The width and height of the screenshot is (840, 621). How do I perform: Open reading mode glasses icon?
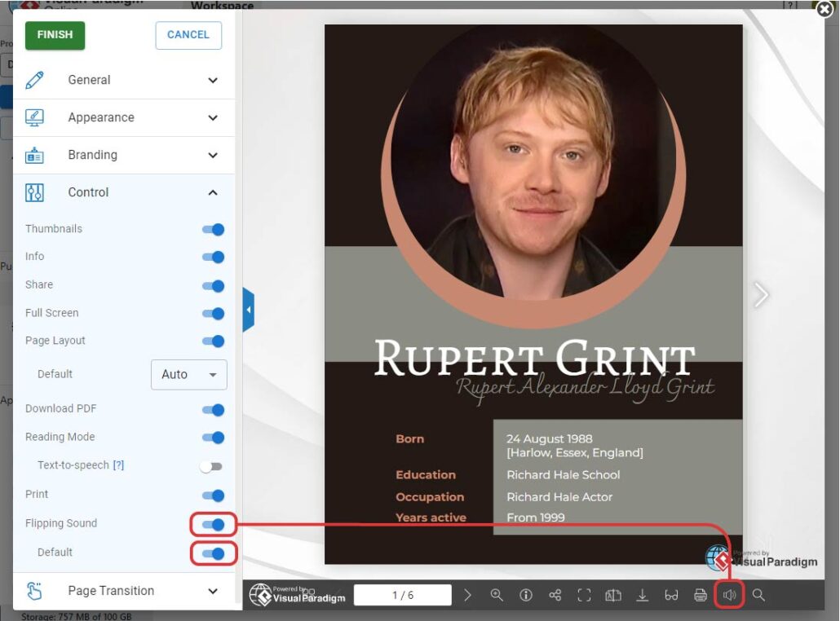671,595
